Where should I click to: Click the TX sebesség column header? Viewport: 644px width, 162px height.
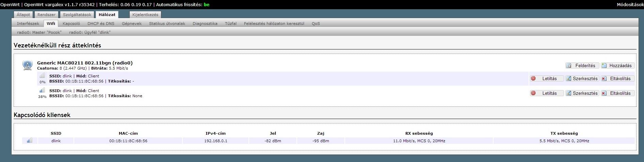pyautogui.click(x=564, y=133)
